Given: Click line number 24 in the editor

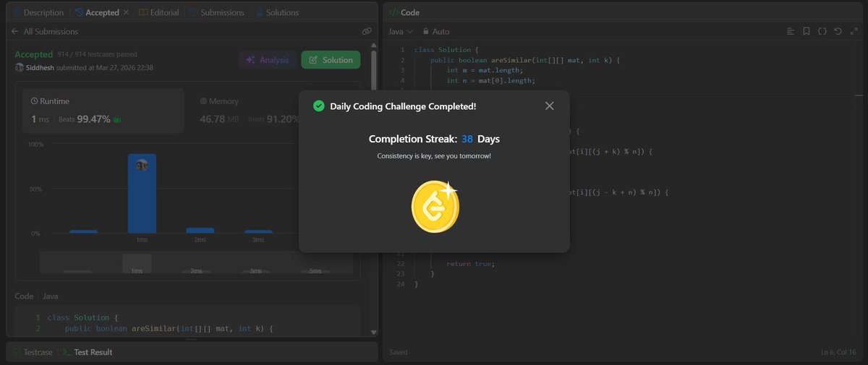Looking at the screenshot, I should point(400,284).
